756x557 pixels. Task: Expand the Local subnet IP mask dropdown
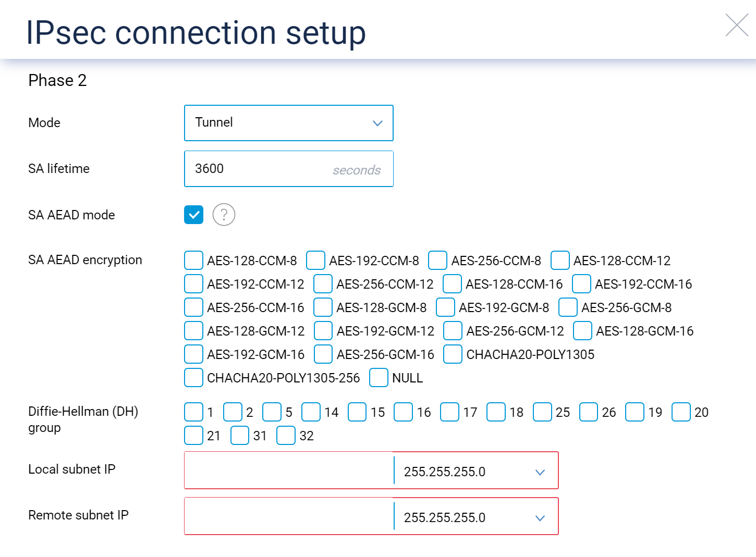coord(540,472)
